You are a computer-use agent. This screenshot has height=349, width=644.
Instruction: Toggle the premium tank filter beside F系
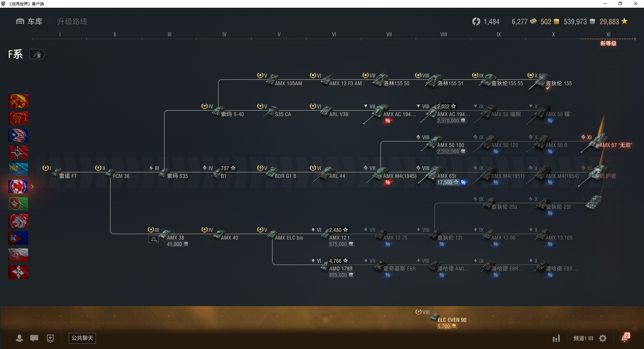click(x=37, y=54)
